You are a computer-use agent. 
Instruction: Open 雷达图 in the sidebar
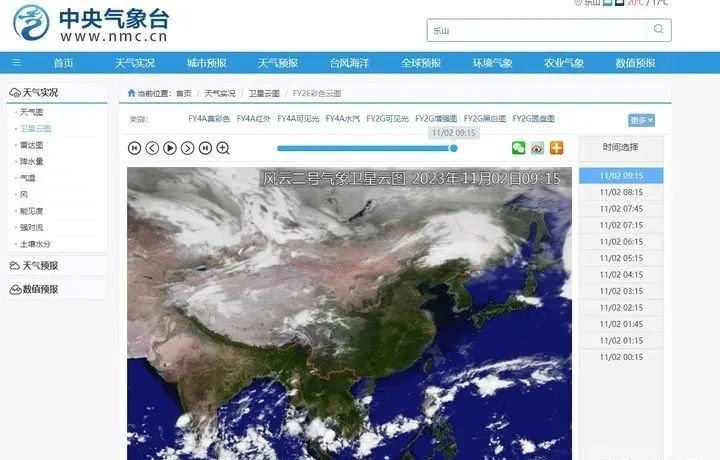click(x=31, y=145)
